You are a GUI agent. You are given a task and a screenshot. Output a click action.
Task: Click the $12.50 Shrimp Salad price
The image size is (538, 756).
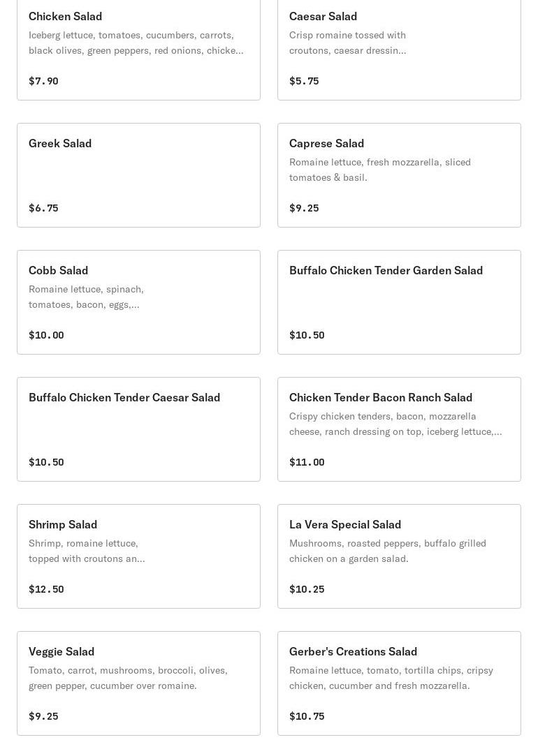(46, 589)
